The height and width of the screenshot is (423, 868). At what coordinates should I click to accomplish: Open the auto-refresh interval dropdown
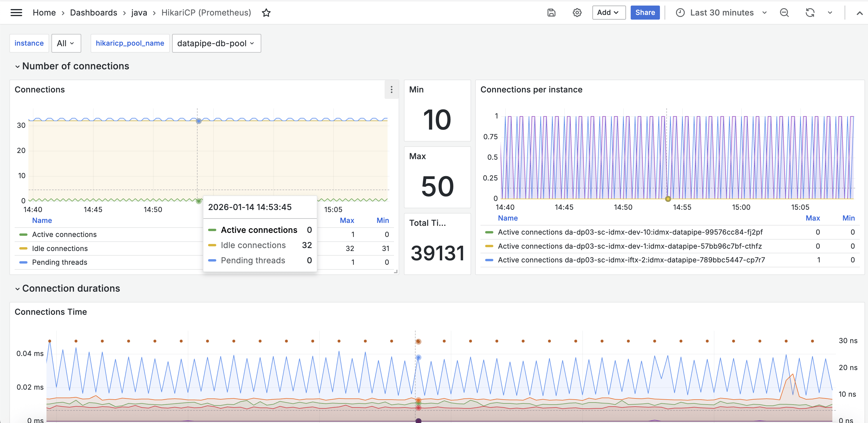830,13
